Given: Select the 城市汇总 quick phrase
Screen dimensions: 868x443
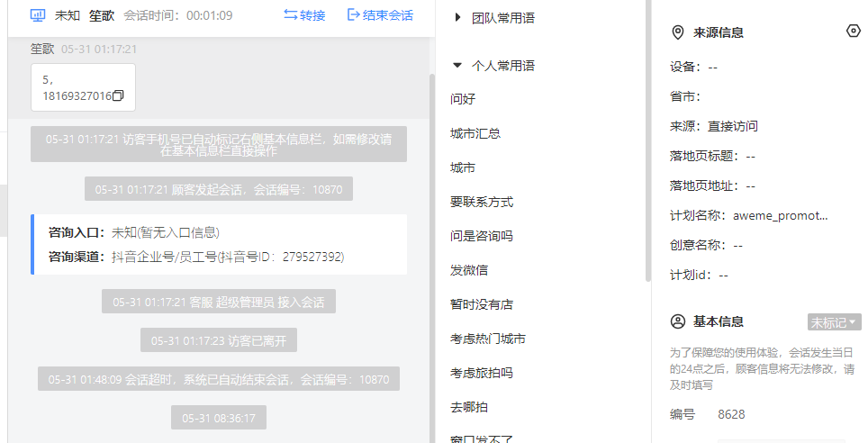Looking at the screenshot, I should click(475, 133).
